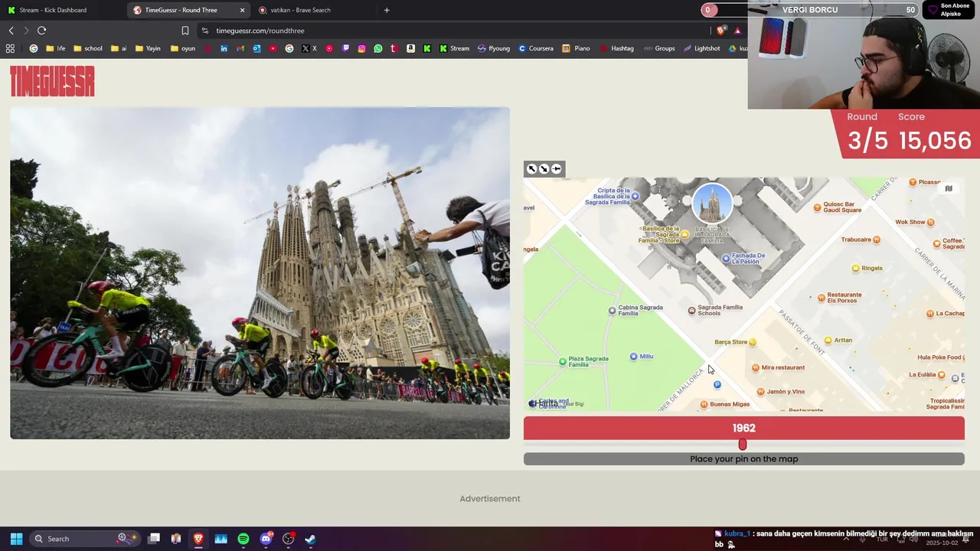The image size is (980, 551).
Task: Click the Ringels map marker
Action: pos(856,269)
